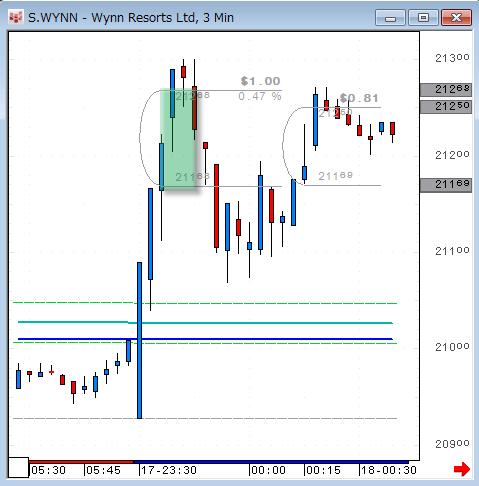This screenshot has width=479, height=486.
Task: Select the 212.50 price marker on axis
Action: pyautogui.click(x=446, y=107)
